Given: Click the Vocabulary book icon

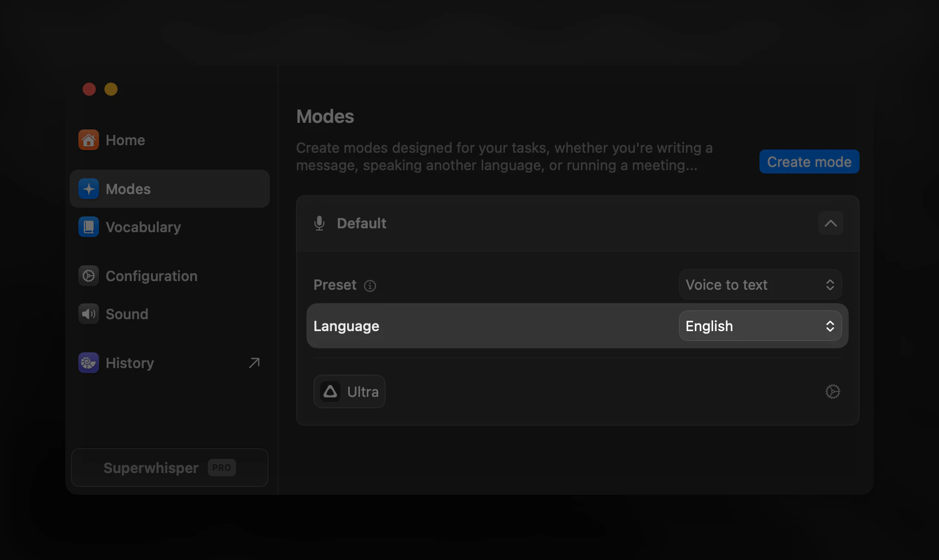Looking at the screenshot, I should coord(88,227).
